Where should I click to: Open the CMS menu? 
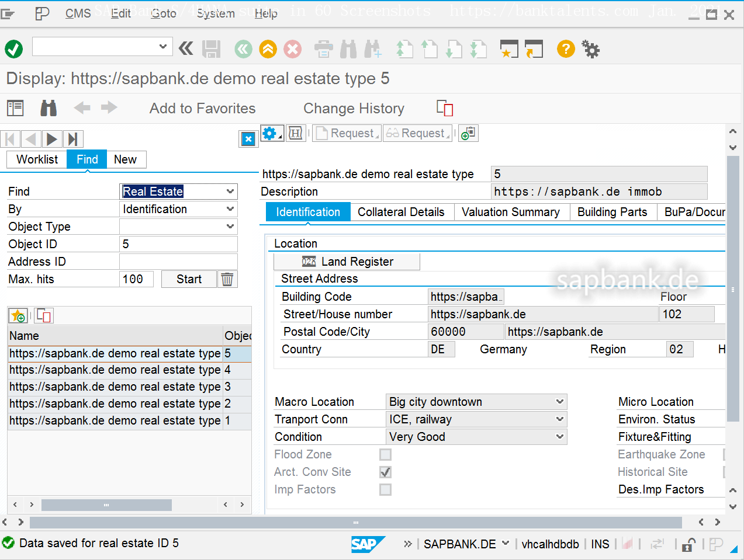point(78,13)
